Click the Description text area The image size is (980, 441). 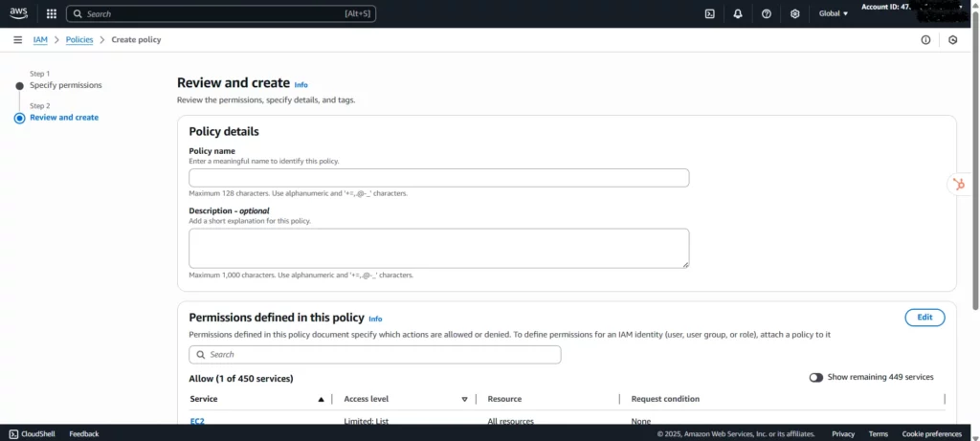pos(438,248)
